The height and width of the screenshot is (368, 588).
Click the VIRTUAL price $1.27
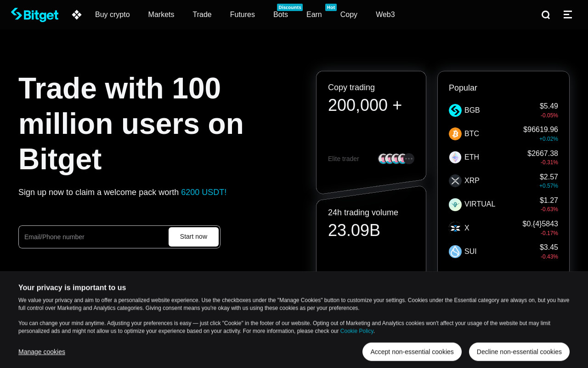pos(549,201)
